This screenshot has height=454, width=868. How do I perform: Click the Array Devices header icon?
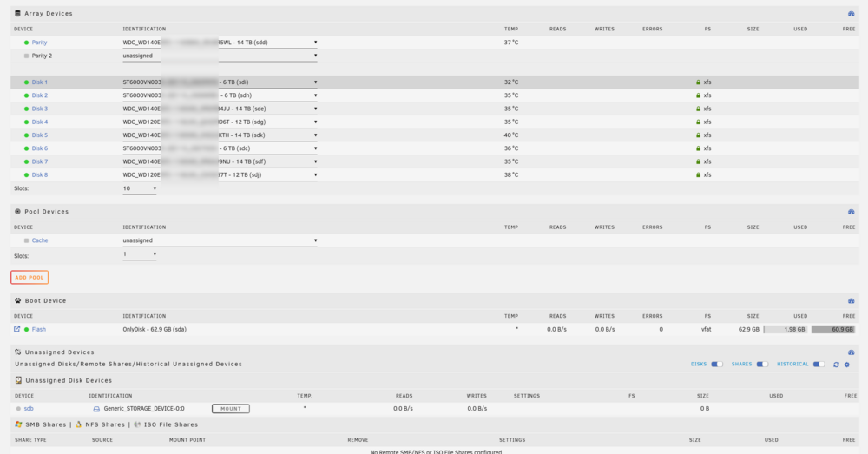(x=17, y=13)
